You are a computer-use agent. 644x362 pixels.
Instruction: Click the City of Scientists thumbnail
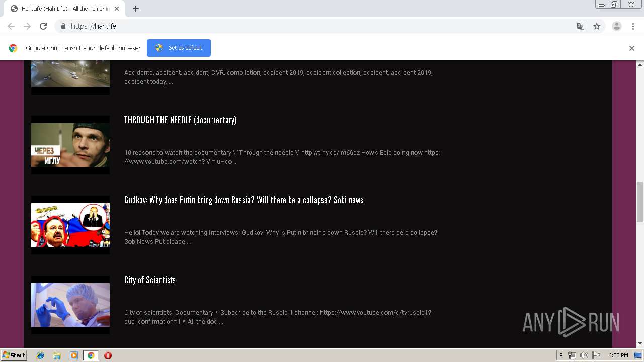click(70, 305)
